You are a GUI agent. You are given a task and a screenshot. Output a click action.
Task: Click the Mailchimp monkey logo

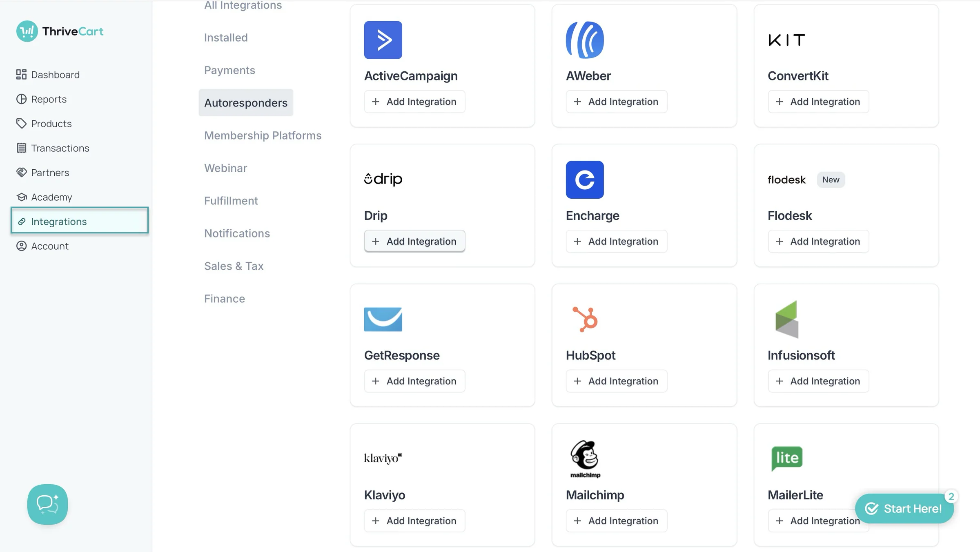(585, 459)
